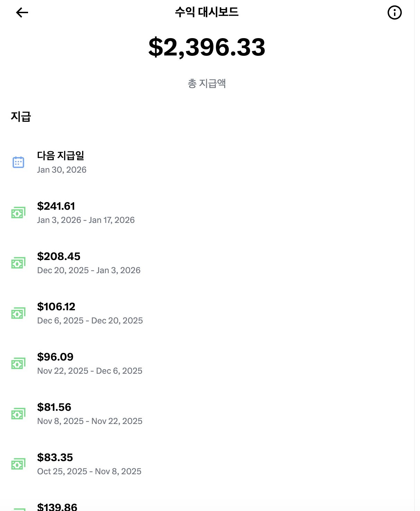Click the cash icon beside $96.09
The height and width of the screenshot is (511, 420).
click(x=18, y=363)
